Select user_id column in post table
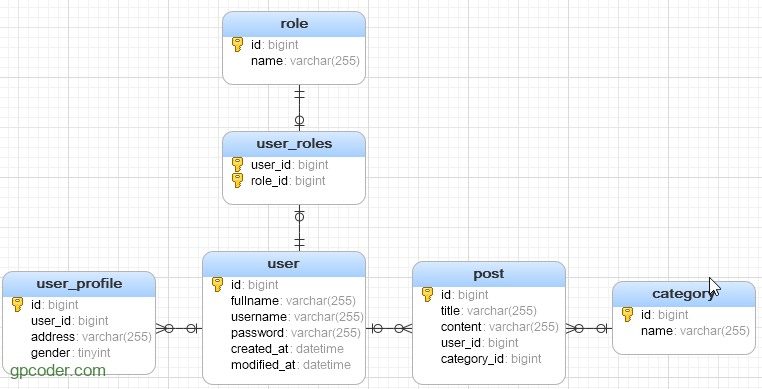762x389 pixels. [x=480, y=342]
